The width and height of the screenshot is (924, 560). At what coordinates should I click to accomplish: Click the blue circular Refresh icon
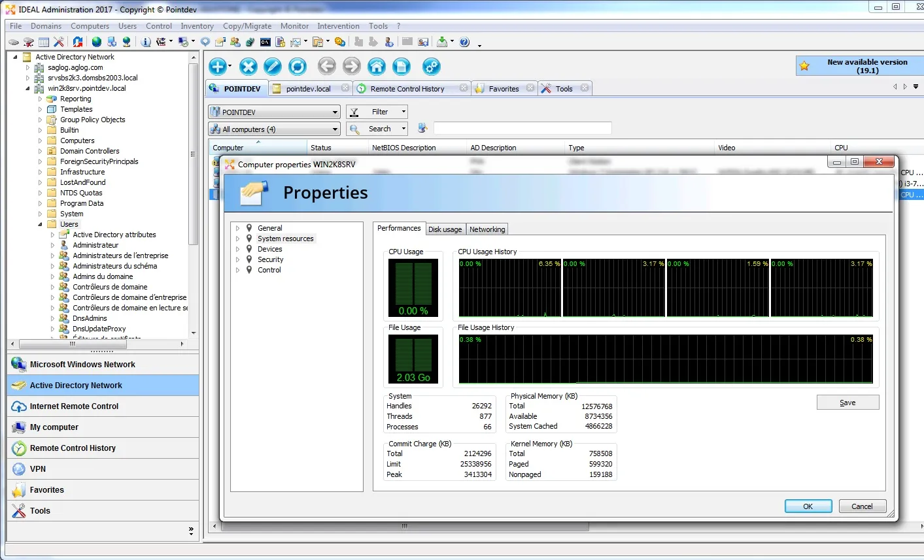pyautogui.click(x=298, y=67)
